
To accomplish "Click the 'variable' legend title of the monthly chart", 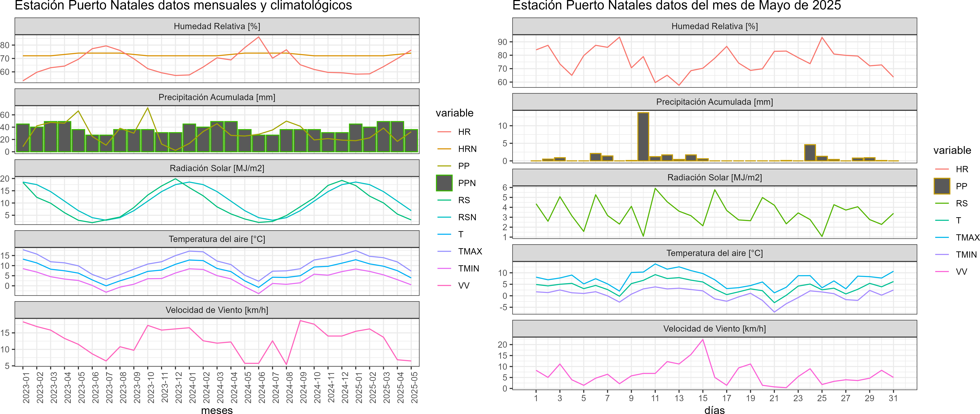I will pos(454,113).
